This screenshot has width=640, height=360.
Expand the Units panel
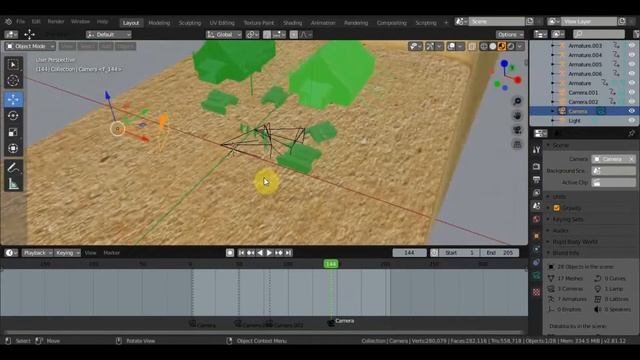pos(559,197)
